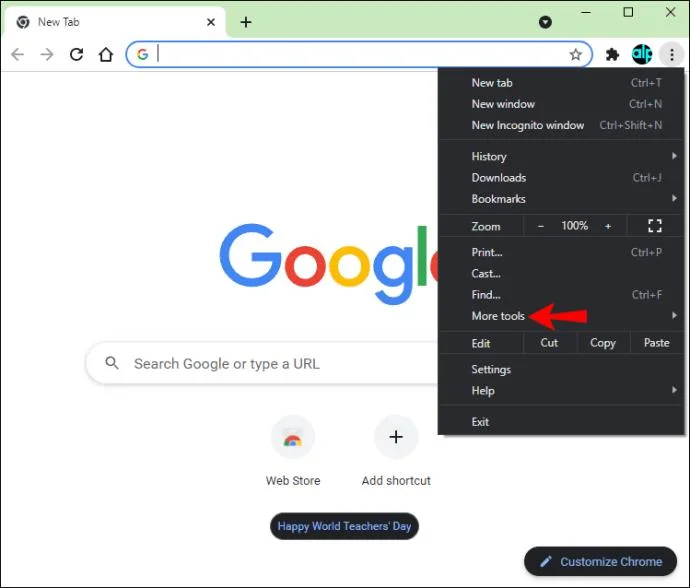Viewport: 690px width, 588px height.
Task: Click the Happy World Teachers' Day button
Action: pos(344,526)
